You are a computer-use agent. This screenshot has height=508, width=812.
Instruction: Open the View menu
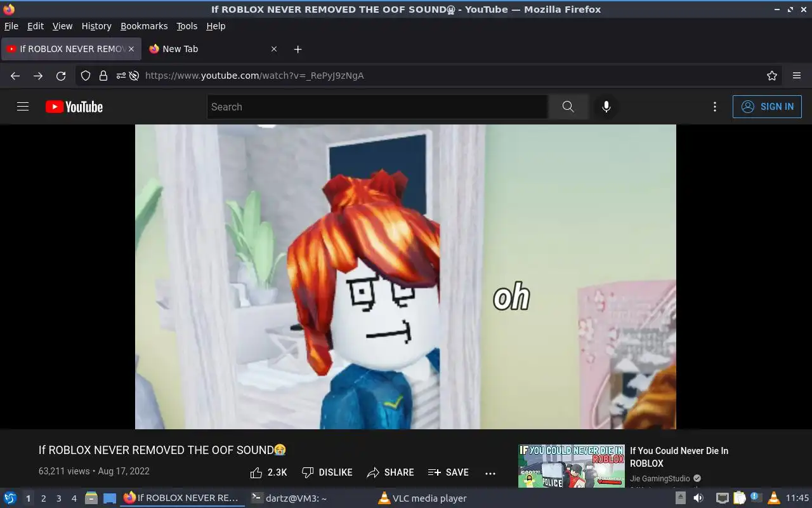pyautogui.click(x=62, y=26)
